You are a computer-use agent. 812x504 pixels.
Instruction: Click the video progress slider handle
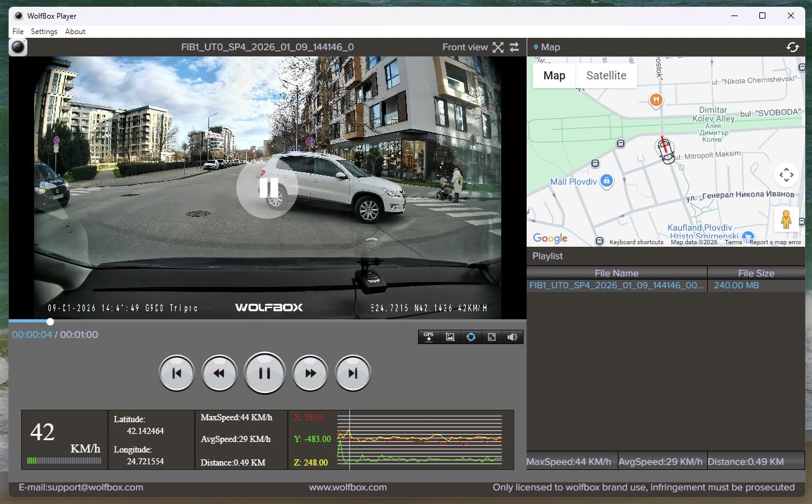coord(50,321)
